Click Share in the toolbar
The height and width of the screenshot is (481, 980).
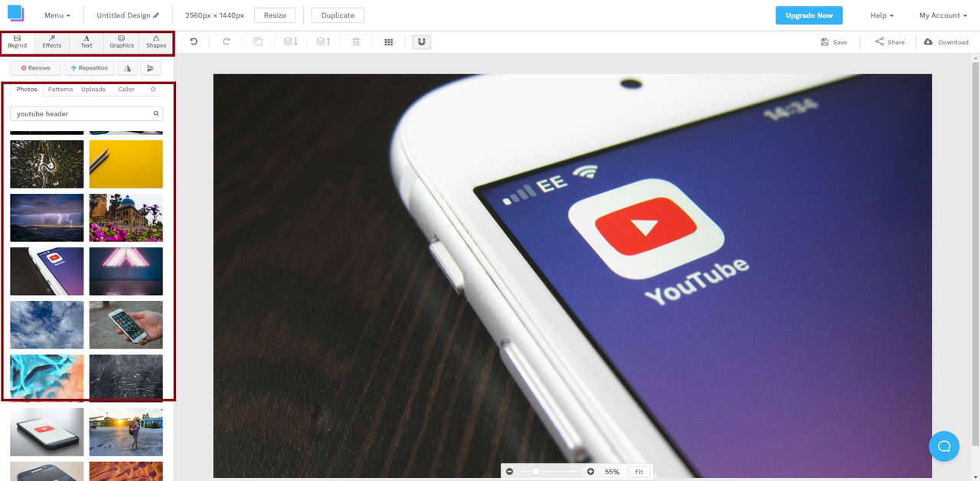tap(890, 42)
